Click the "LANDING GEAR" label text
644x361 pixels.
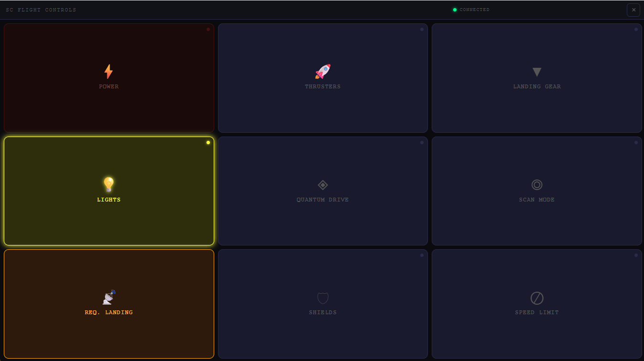[537, 86]
